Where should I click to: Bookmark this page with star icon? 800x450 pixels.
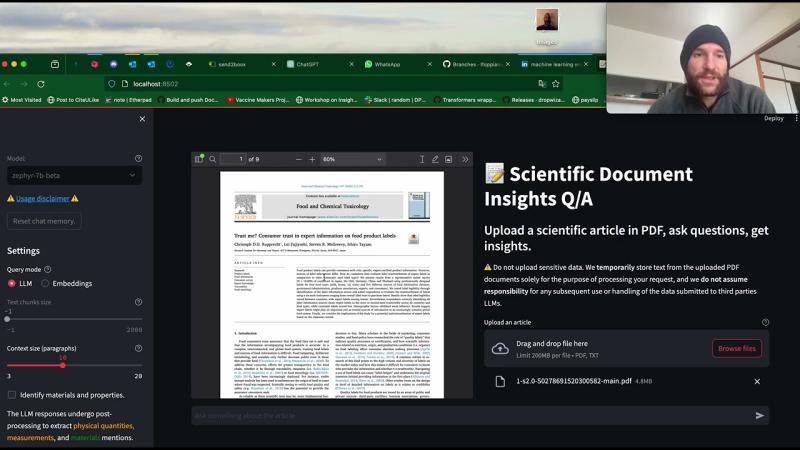[556, 84]
